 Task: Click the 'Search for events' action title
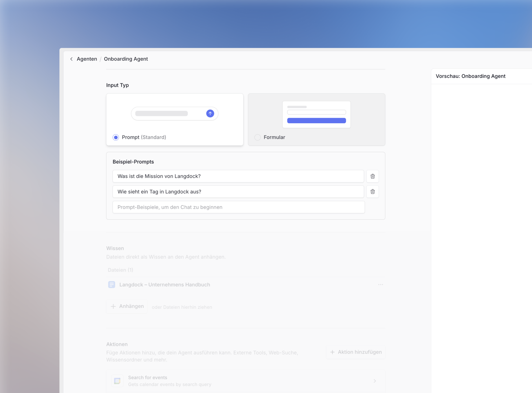(x=148, y=377)
